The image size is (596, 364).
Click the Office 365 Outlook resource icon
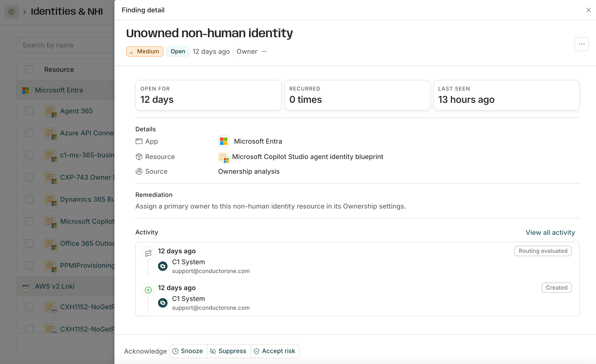click(x=51, y=244)
